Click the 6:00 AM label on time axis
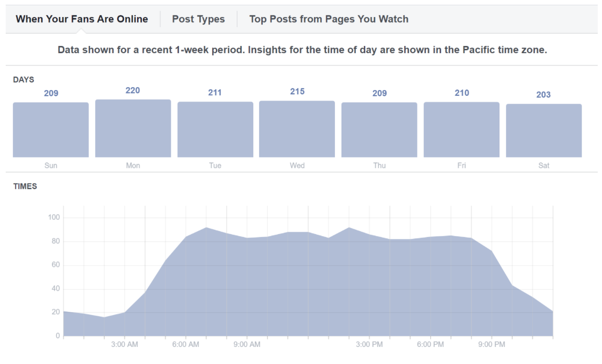This screenshot has width=602, height=364. 186,345
